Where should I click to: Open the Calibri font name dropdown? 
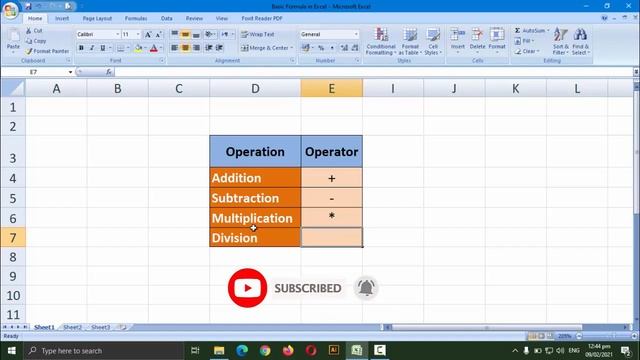click(118, 35)
